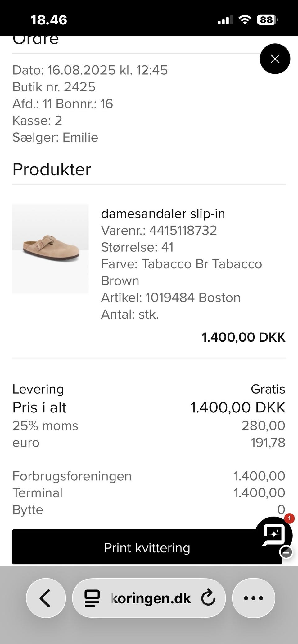298x644 pixels.
Task: Select the Pris i alt total amount
Action: [x=238, y=407]
